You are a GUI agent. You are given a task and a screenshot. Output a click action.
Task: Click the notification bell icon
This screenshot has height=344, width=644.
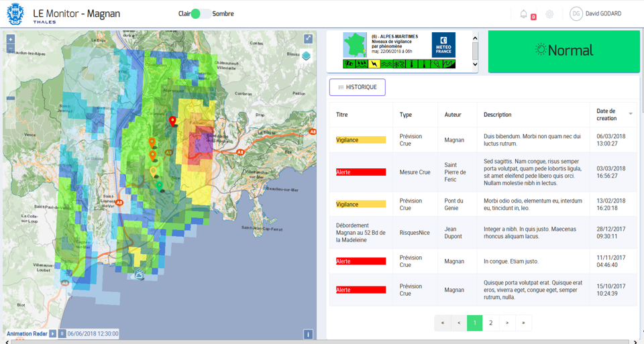pyautogui.click(x=524, y=14)
